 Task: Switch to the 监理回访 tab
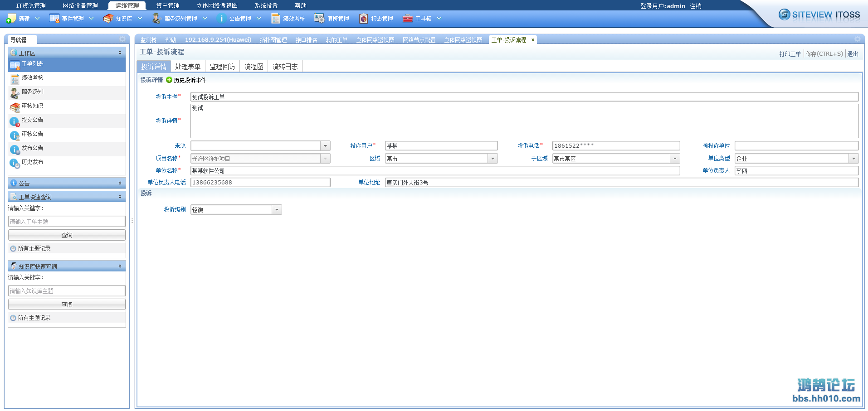click(222, 67)
